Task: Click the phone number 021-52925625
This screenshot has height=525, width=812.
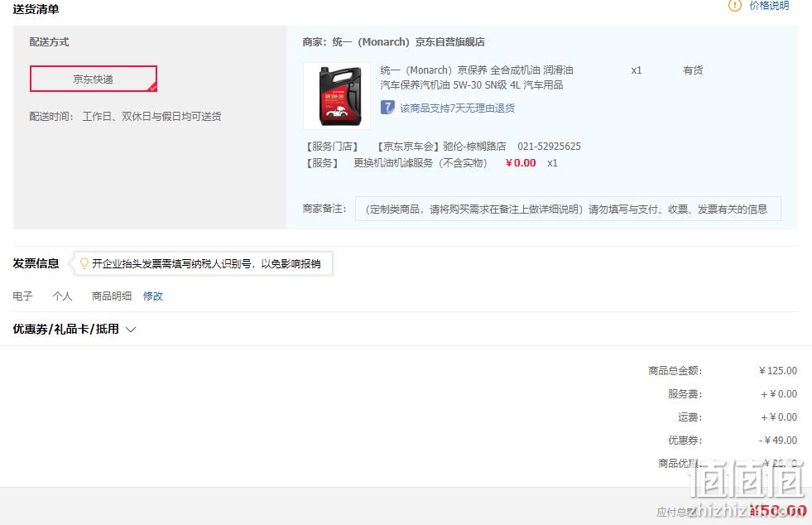Action: click(x=549, y=146)
